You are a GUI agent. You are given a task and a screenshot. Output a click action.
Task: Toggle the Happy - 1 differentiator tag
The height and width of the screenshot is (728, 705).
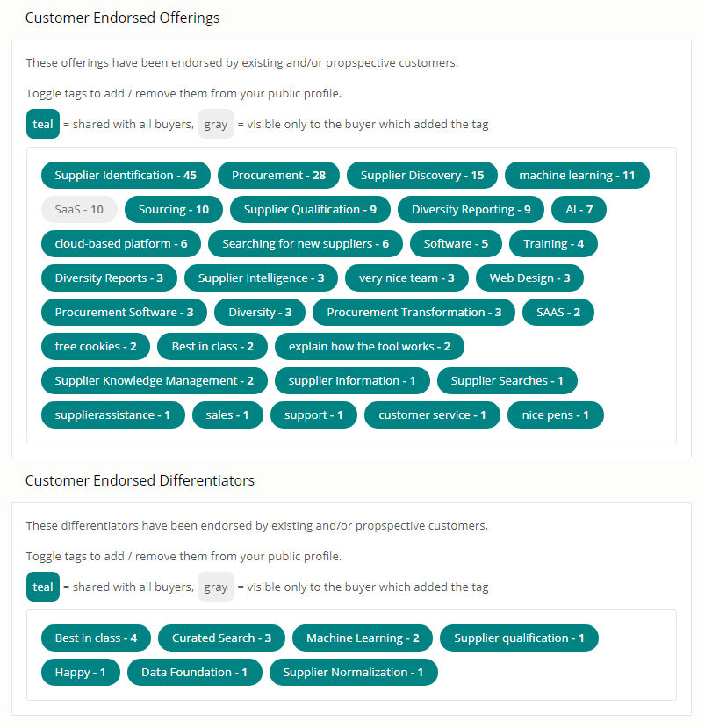tap(80, 673)
